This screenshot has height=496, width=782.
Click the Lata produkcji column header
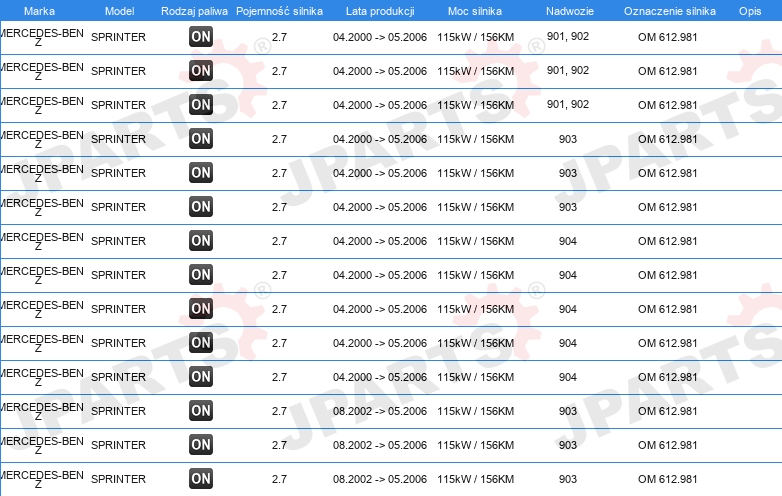click(380, 11)
